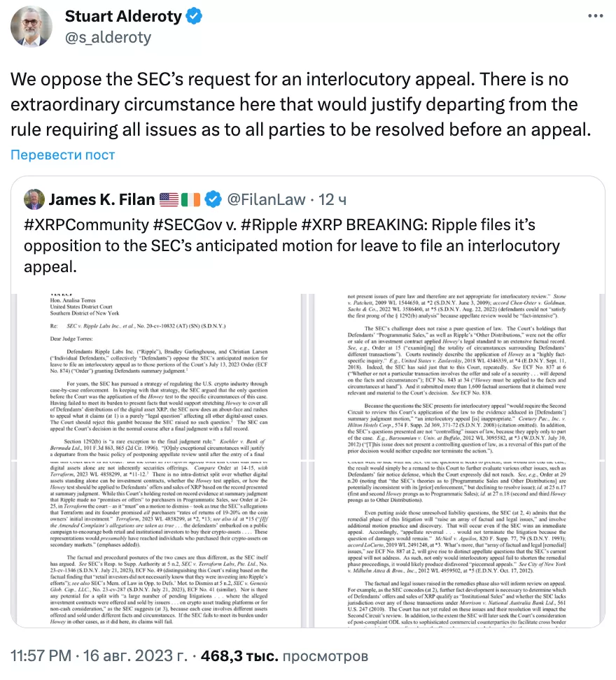Click the Irish flag emoji in quoted post
Screen dimensions: 616x680
click(x=192, y=200)
